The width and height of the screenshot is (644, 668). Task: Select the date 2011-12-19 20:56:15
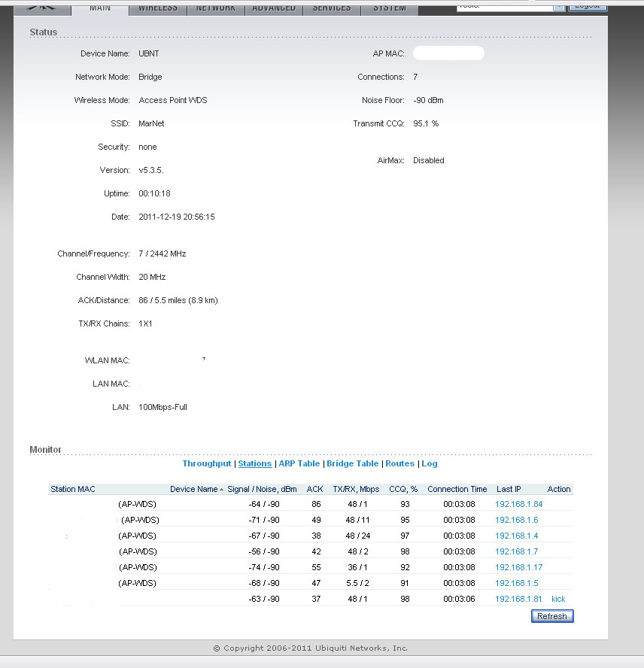[x=177, y=217]
